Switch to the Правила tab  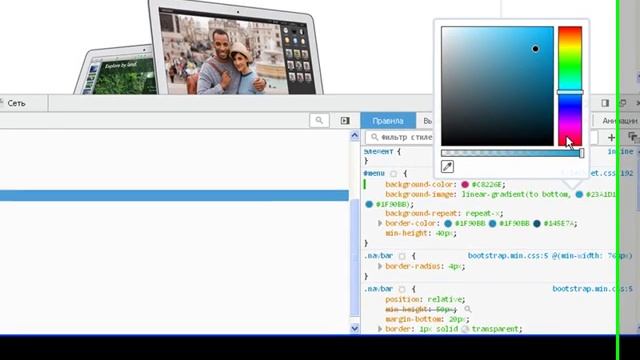pos(388,121)
